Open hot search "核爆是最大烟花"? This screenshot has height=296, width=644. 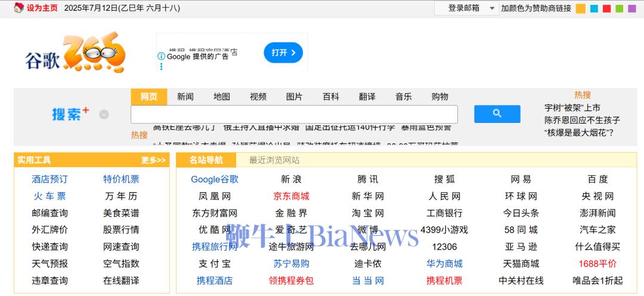point(578,133)
